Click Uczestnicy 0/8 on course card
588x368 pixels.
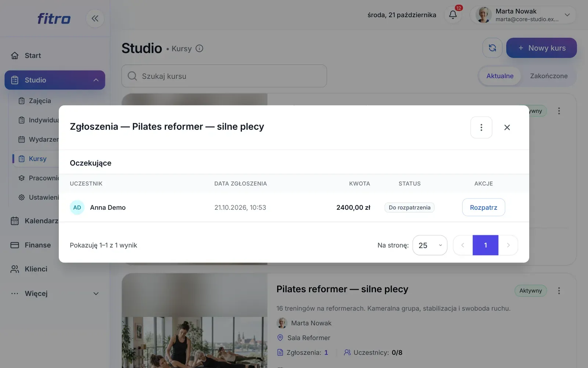click(373, 353)
